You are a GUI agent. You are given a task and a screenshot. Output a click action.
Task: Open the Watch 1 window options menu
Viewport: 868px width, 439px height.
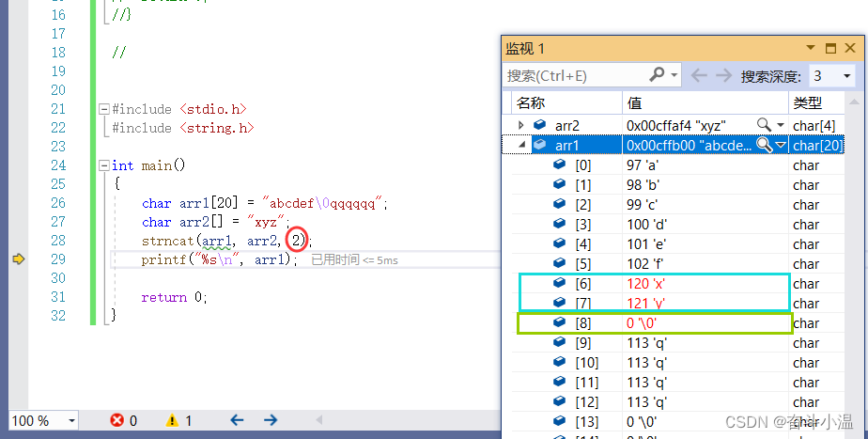tap(811, 48)
